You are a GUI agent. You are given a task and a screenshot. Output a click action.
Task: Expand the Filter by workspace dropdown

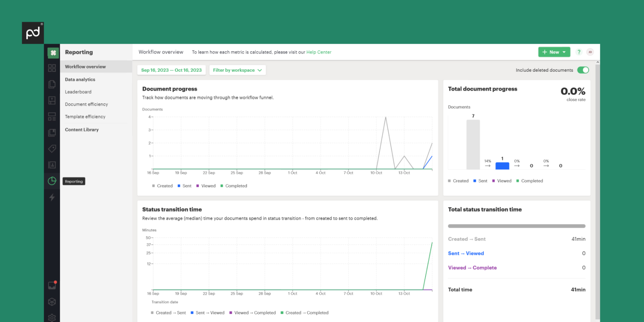coord(237,70)
